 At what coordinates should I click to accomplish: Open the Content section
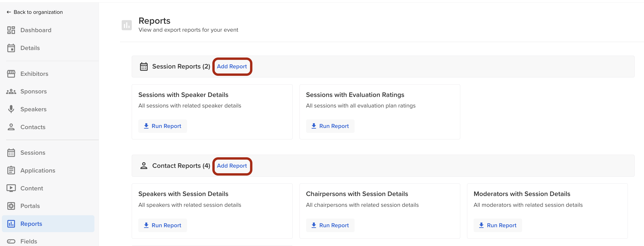click(31, 188)
